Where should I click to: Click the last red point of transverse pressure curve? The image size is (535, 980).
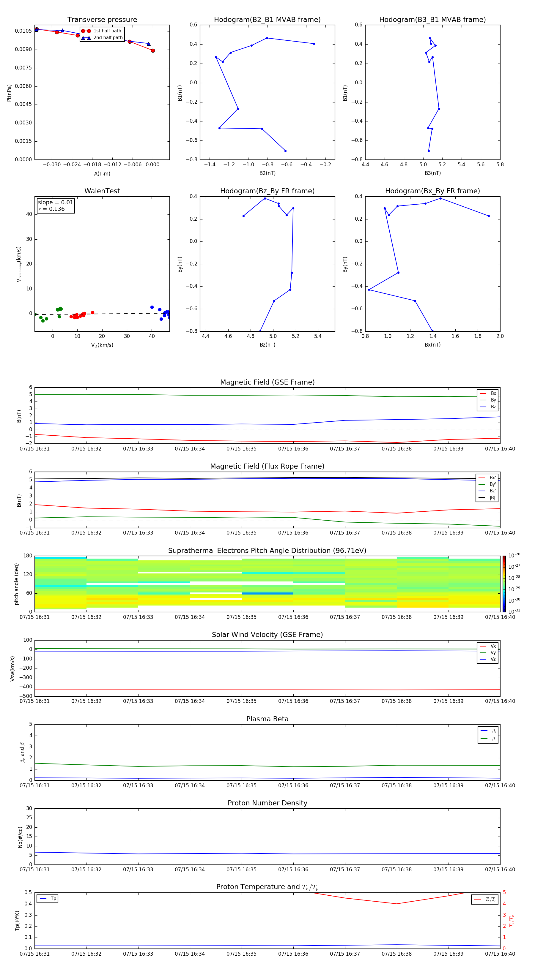(x=153, y=50)
